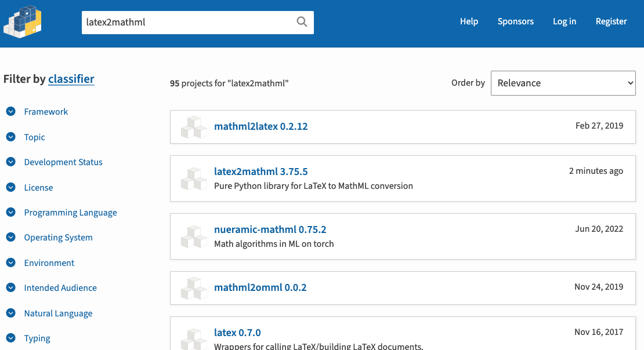Expand the Intended Audience chevron

(x=10, y=287)
